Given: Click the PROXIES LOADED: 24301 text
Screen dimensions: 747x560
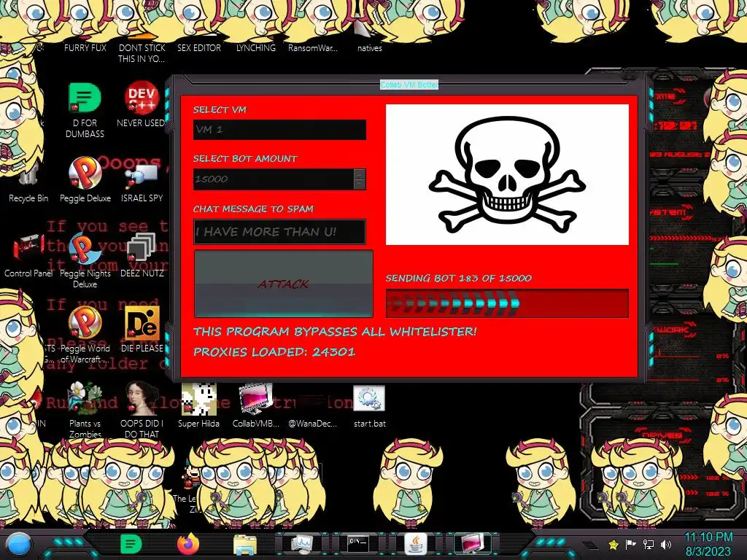Looking at the screenshot, I should (x=274, y=352).
